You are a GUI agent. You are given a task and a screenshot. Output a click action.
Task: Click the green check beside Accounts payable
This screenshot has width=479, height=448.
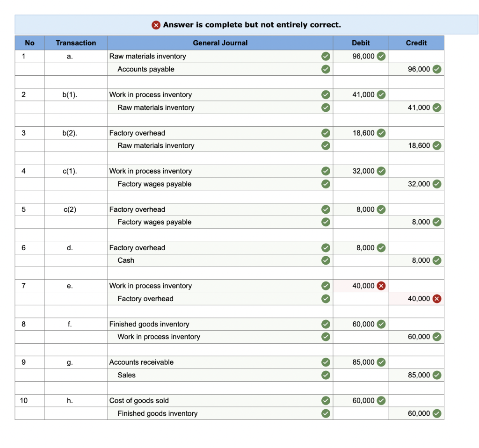tap(326, 69)
